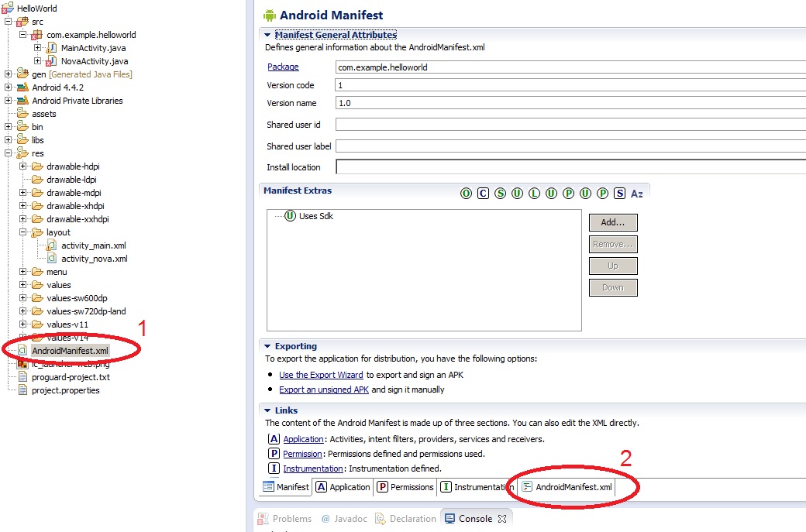Image resolution: width=806 pixels, height=532 pixels.
Task: Click the HelloWorld project icon in the tree
Action: (x=7, y=8)
